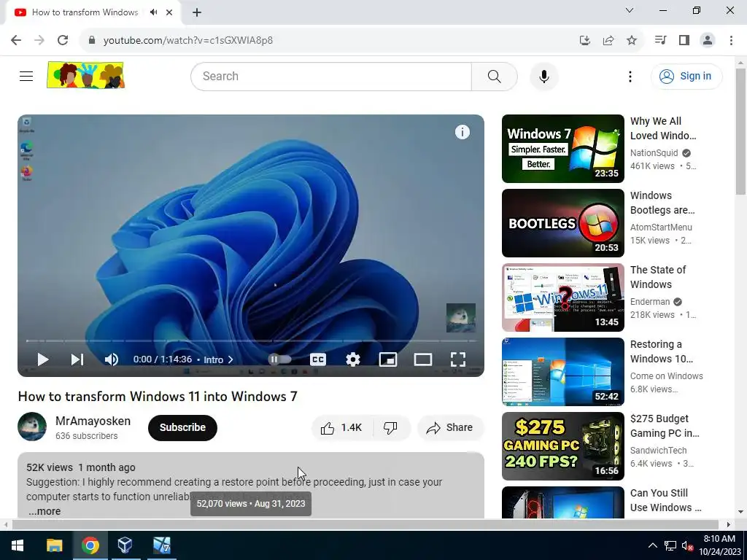This screenshot has width=747, height=560.
Task: Focus the YouTube Search field
Action: click(x=331, y=76)
